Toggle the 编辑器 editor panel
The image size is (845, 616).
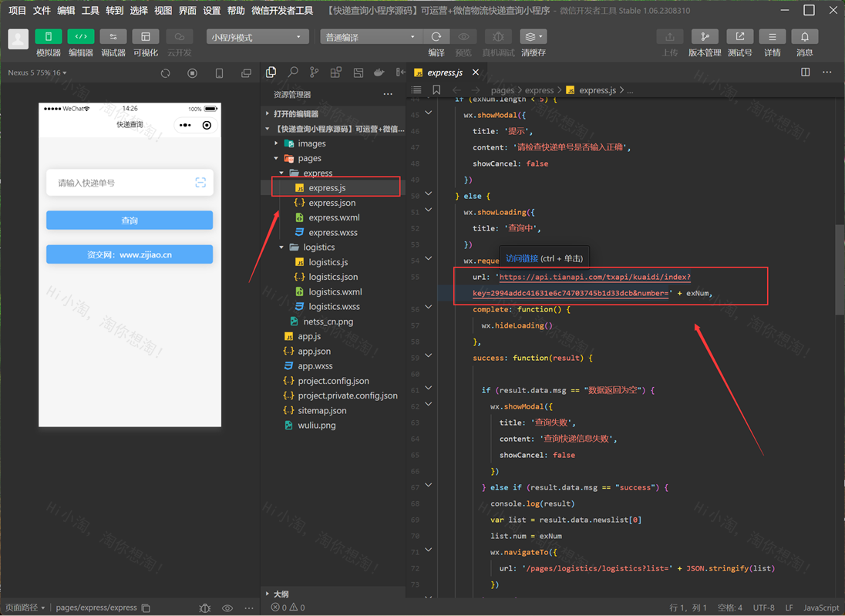coord(81,37)
